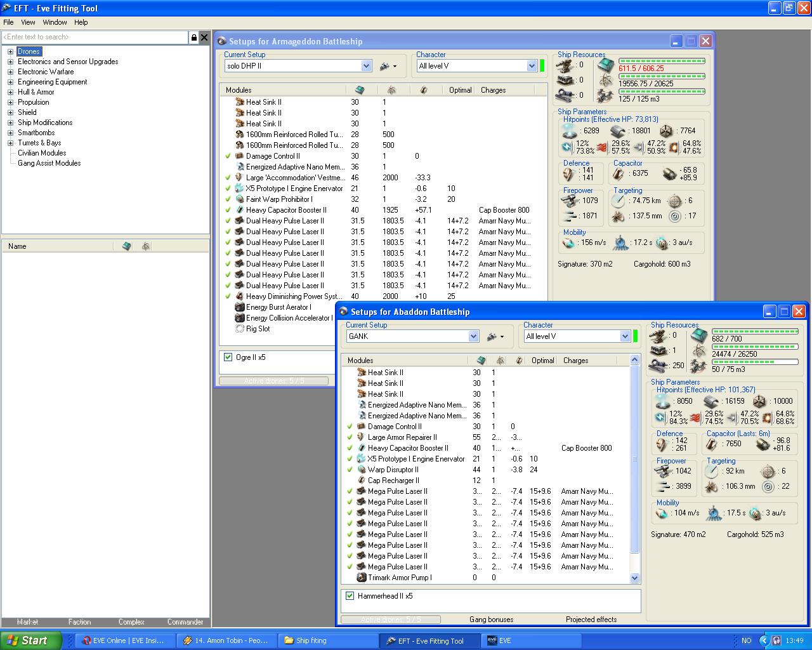Click the Heavy Capacitor Booster II icon in Armageddon
The image size is (812, 650).
pyautogui.click(x=240, y=210)
